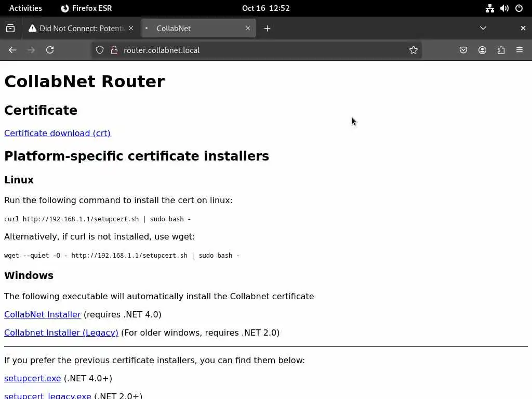Switch to Did Not Connect tab
This screenshot has height=399, width=532.
point(81,28)
